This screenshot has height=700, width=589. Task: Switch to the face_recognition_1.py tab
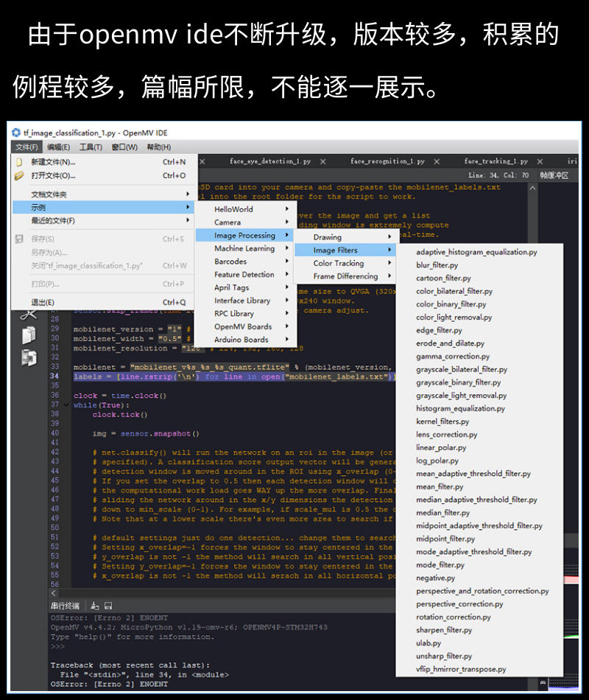tap(387, 161)
